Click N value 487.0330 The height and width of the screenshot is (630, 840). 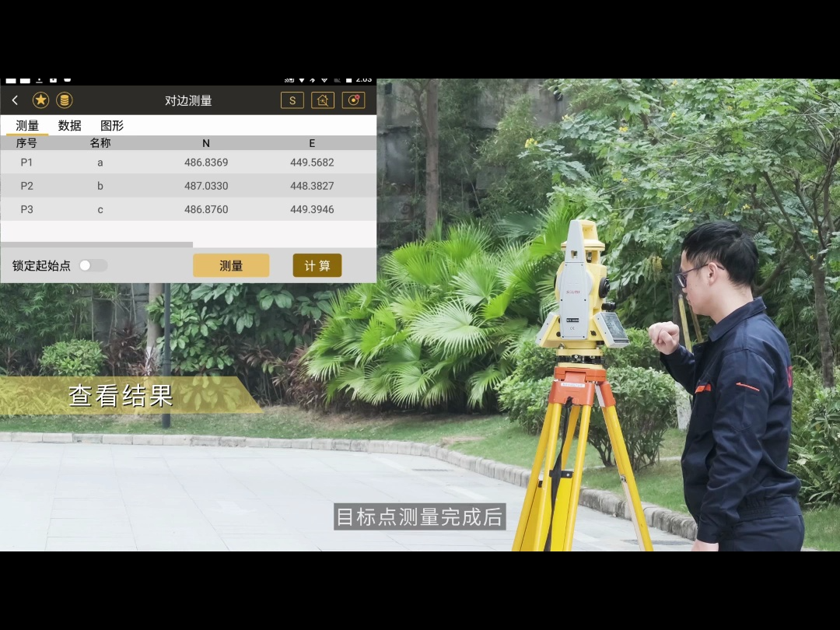[x=206, y=186]
